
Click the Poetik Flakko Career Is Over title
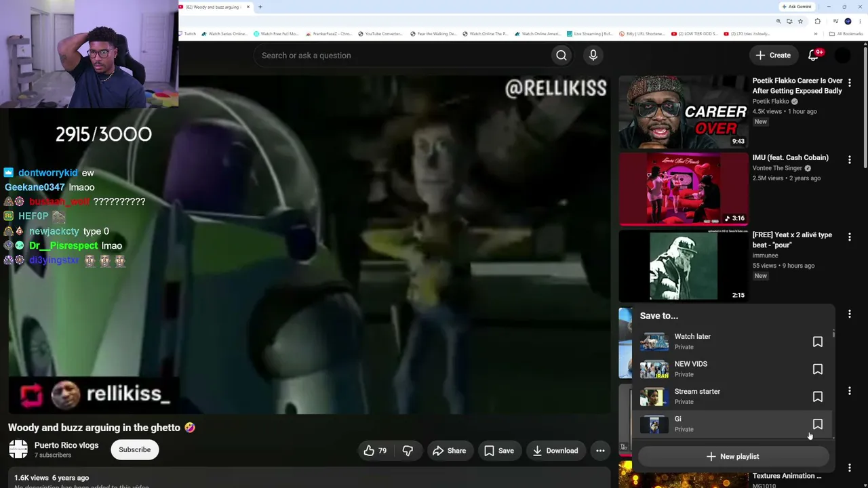click(797, 86)
